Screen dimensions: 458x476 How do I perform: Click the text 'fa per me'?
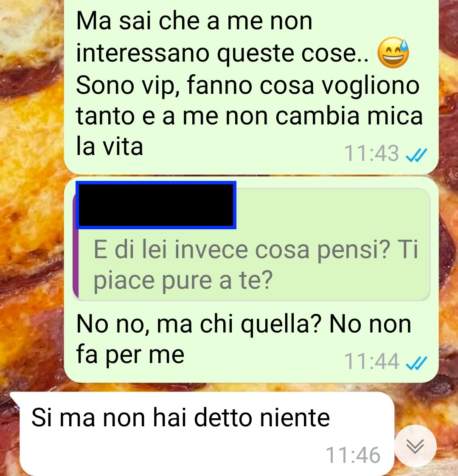[x=130, y=354]
